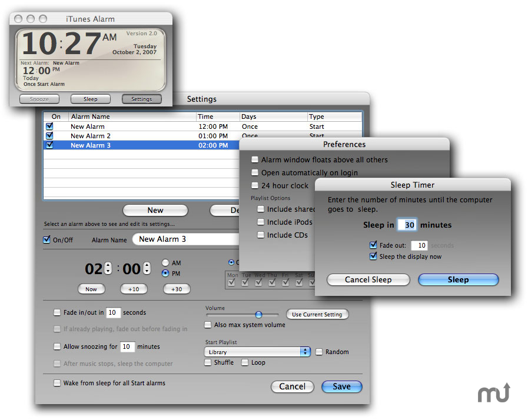Click the Sleep button under the clock
Screen dimensions: 528x420
click(90, 99)
